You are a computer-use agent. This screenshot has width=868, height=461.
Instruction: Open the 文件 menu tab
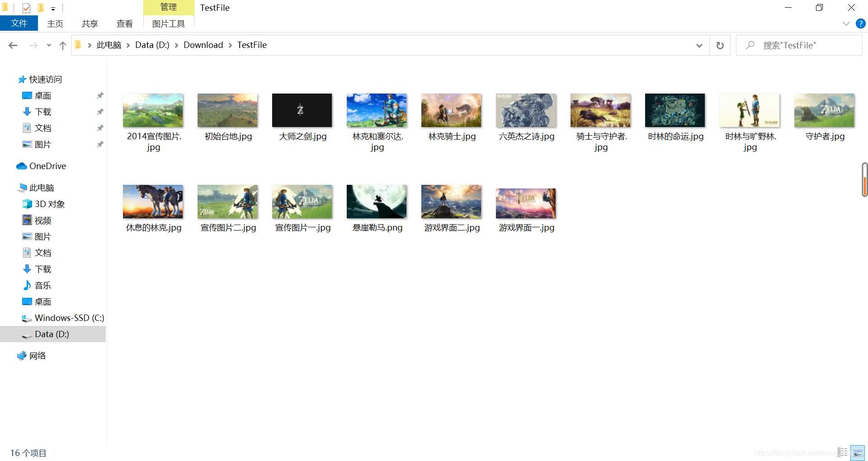[x=19, y=24]
